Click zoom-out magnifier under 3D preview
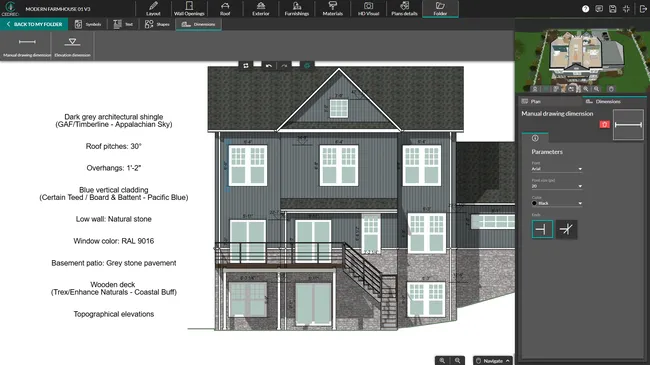 596,89
